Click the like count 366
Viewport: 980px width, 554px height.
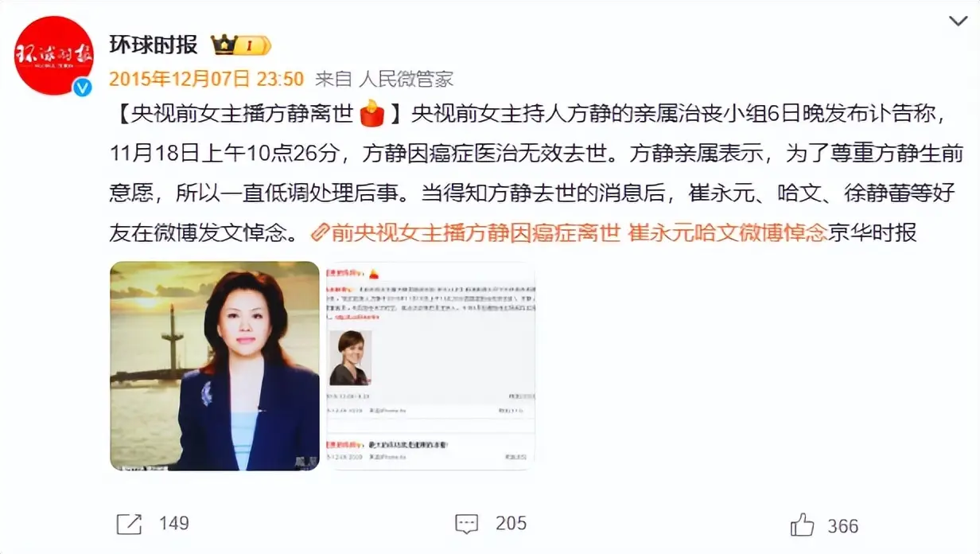[x=843, y=525]
